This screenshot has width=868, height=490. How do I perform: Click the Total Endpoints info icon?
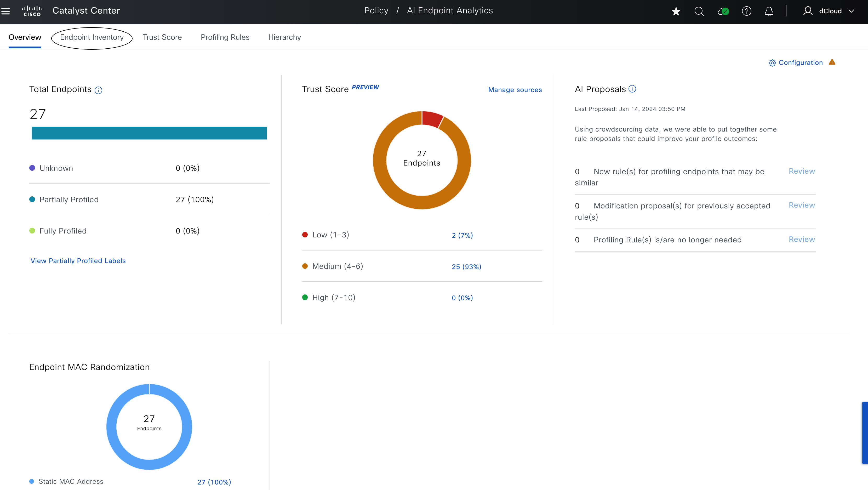98,90
